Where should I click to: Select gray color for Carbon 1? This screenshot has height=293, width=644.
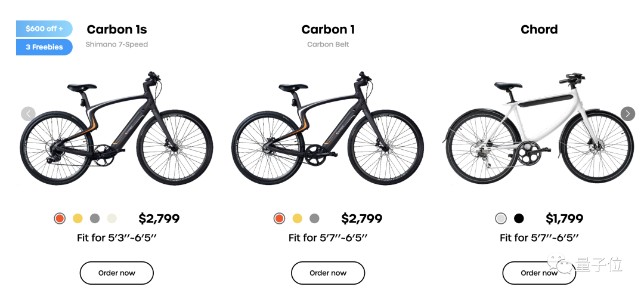[x=315, y=218]
